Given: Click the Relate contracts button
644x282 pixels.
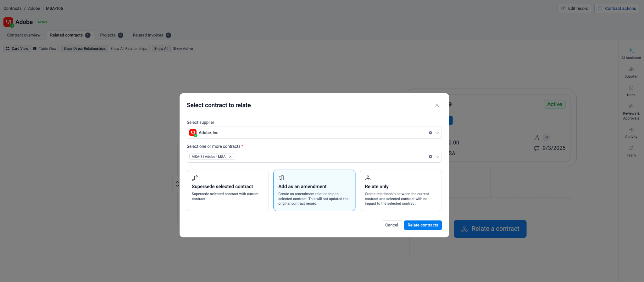Looking at the screenshot, I should click(423, 225).
